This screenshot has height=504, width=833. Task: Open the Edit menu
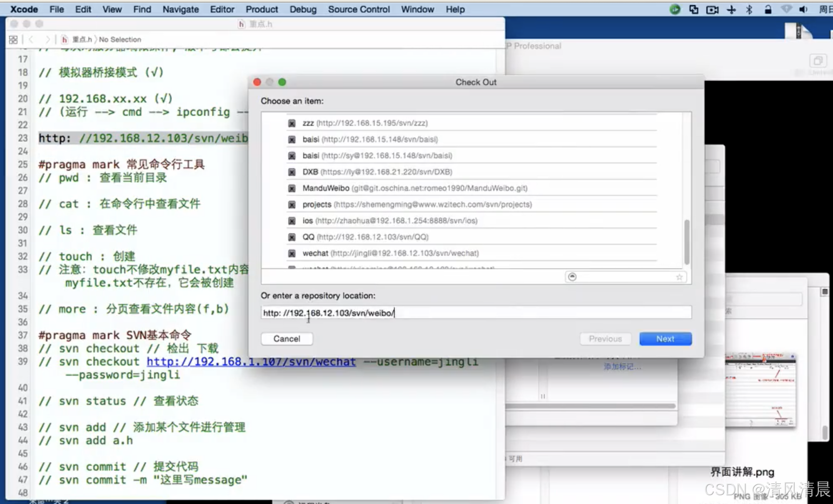pos(83,9)
